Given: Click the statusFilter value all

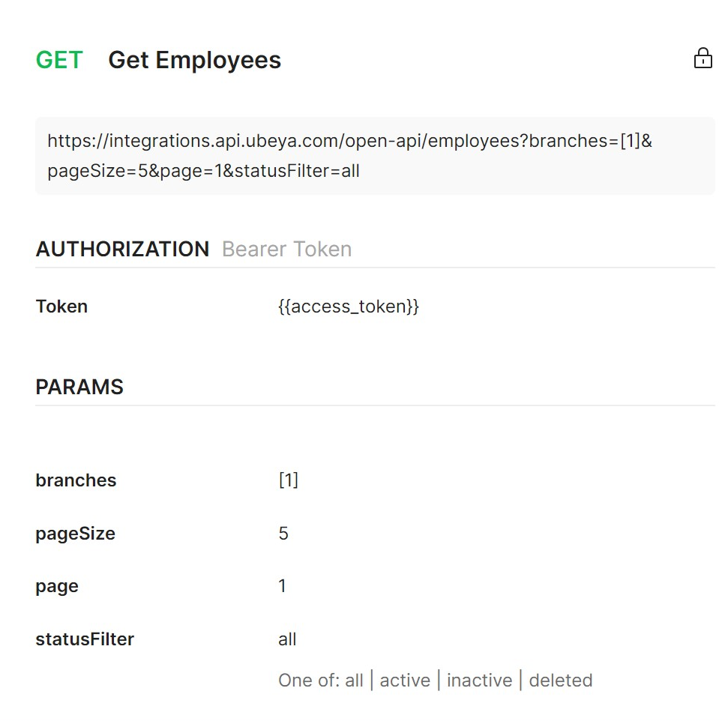Looking at the screenshot, I should [287, 639].
